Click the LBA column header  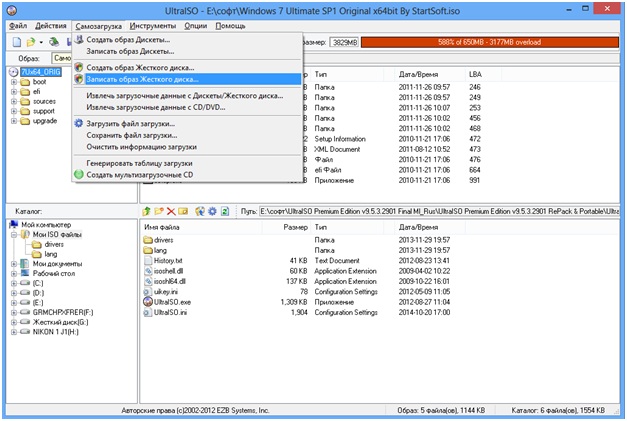point(475,74)
